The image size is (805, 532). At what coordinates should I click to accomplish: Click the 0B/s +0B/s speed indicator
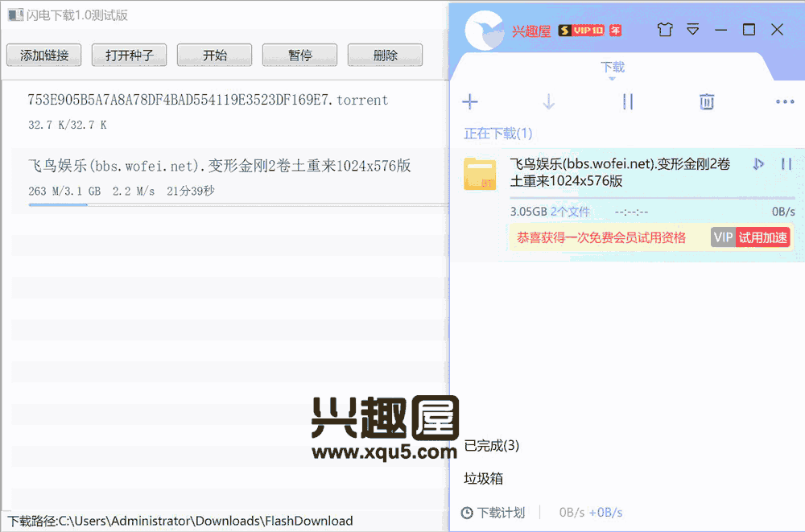[x=590, y=513]
